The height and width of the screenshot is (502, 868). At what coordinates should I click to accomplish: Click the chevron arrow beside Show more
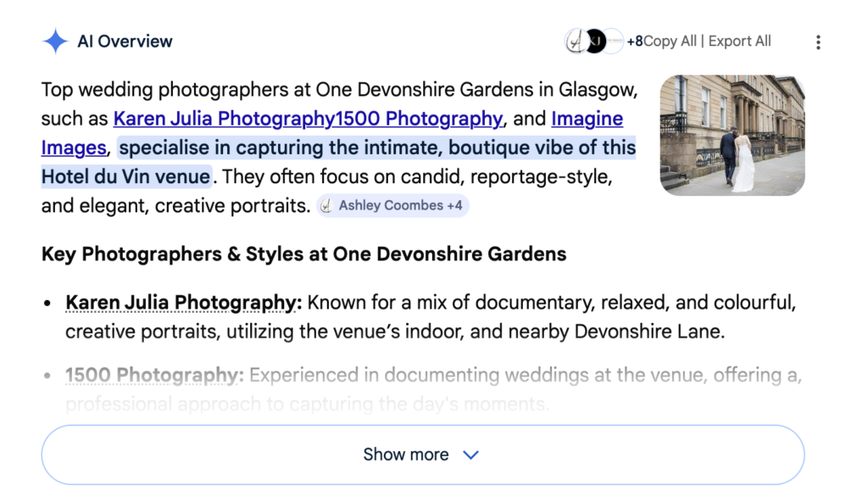click(470, 455)
